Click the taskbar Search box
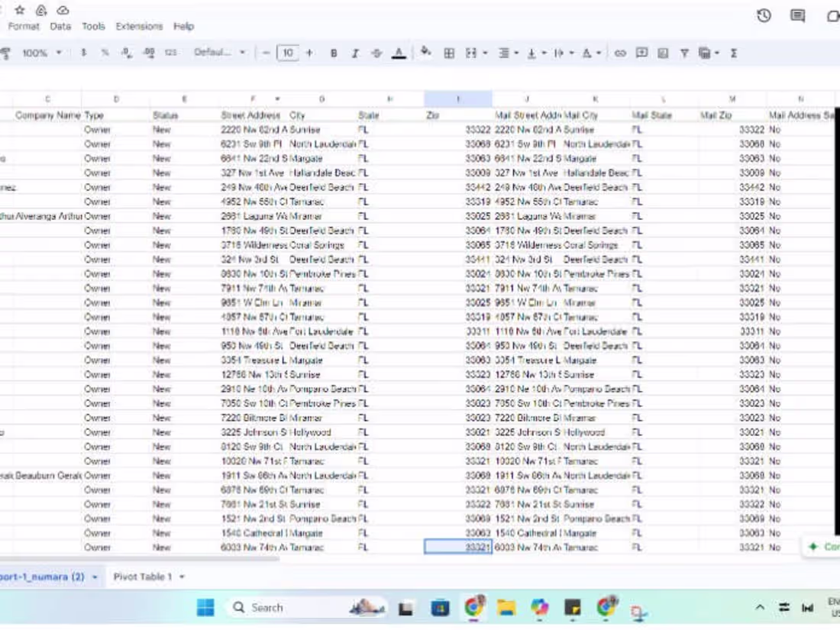 pos(307,608)
